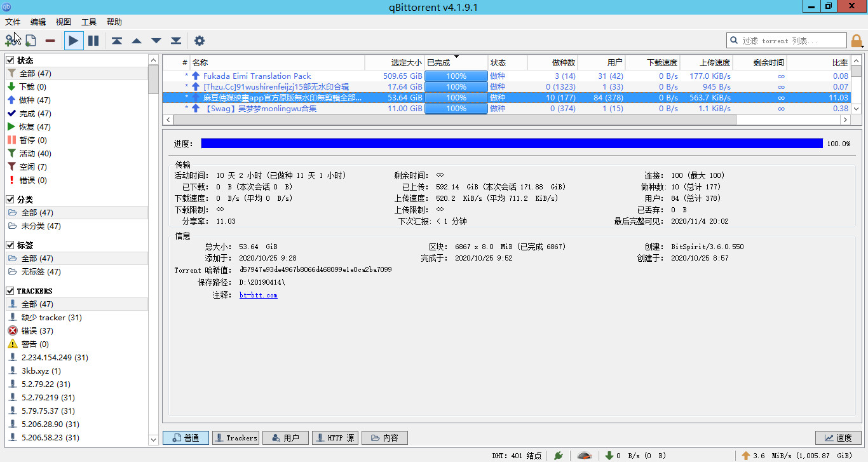Click the blue 进度 progress bar
This screenshot has height=462, width=868.
[512, 144]
